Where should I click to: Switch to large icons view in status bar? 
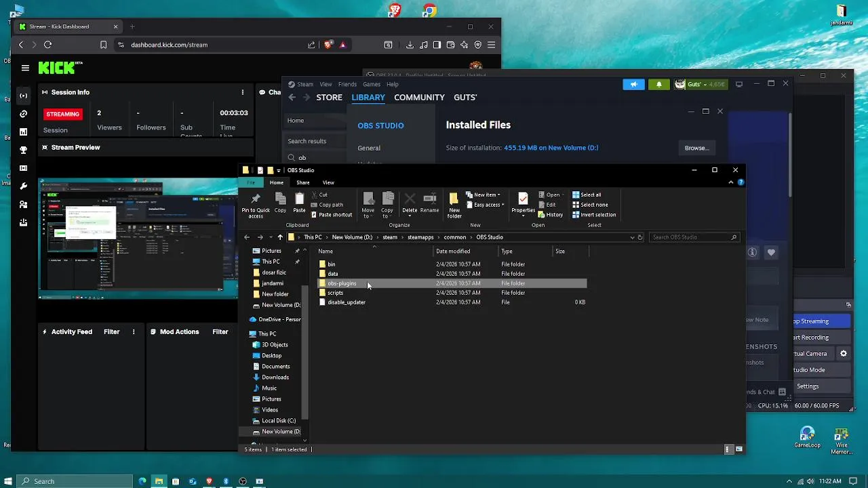tap(739, 449)
